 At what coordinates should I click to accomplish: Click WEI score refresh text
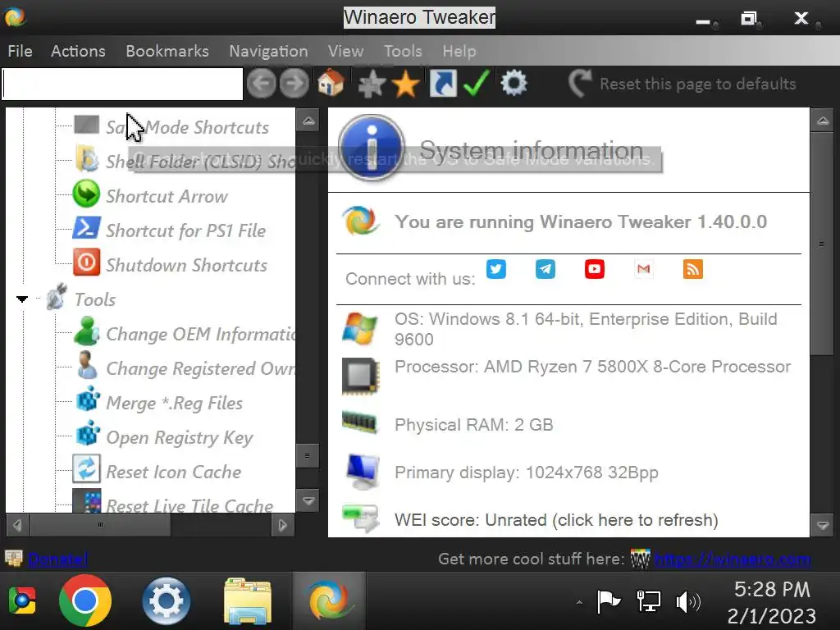point(556,520)
